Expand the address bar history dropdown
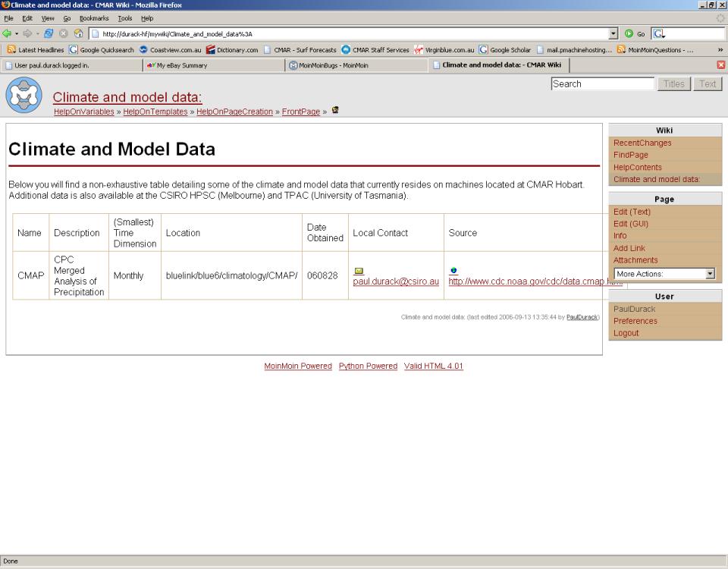The height and width of the screenshot is (569, 728). pyautogui.click(x=613, y=34)
